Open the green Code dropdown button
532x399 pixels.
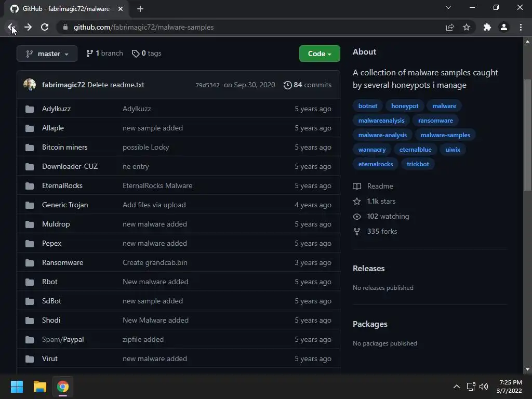coord(320,54)
